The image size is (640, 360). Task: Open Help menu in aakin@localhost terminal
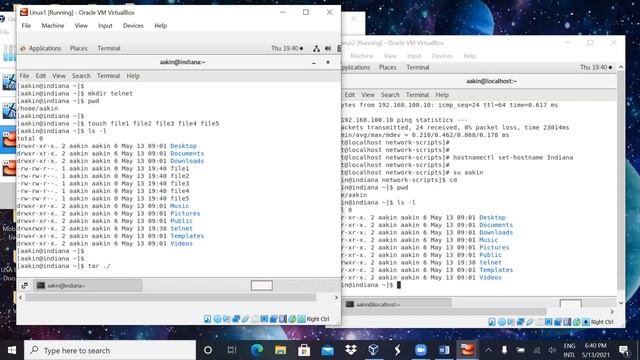tap(442, 95)
